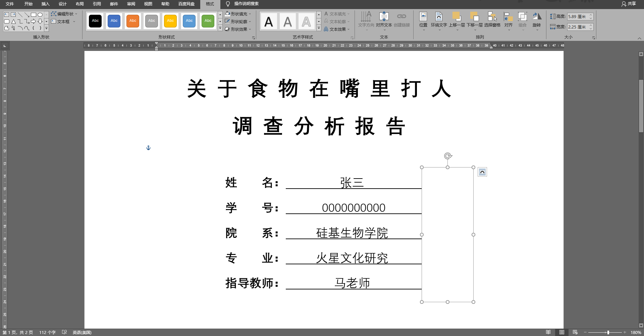The width and height of the screenshot is (644, 336).
Task: Switch to the Review (审阅) tab
Action: pyautogui.click(x=131, y=4)
